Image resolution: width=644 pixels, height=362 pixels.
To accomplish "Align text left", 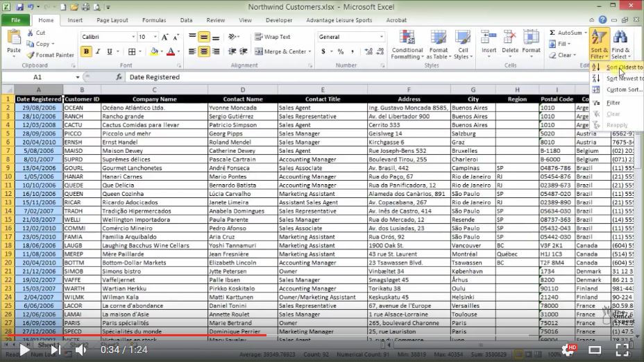I will pos(192,51).
